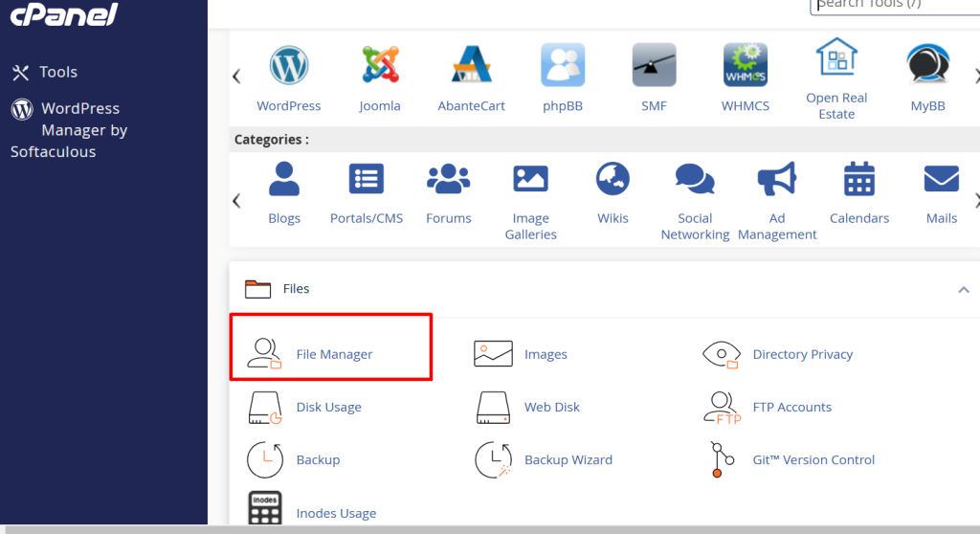
Task: Click the Git Version Control icon
Action: (722, 459)
